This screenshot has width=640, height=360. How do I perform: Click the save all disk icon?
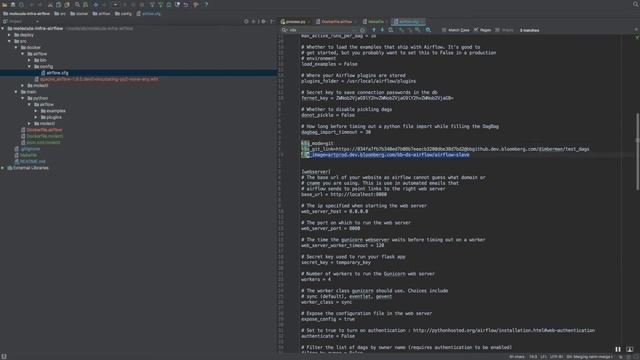point(13,4)
